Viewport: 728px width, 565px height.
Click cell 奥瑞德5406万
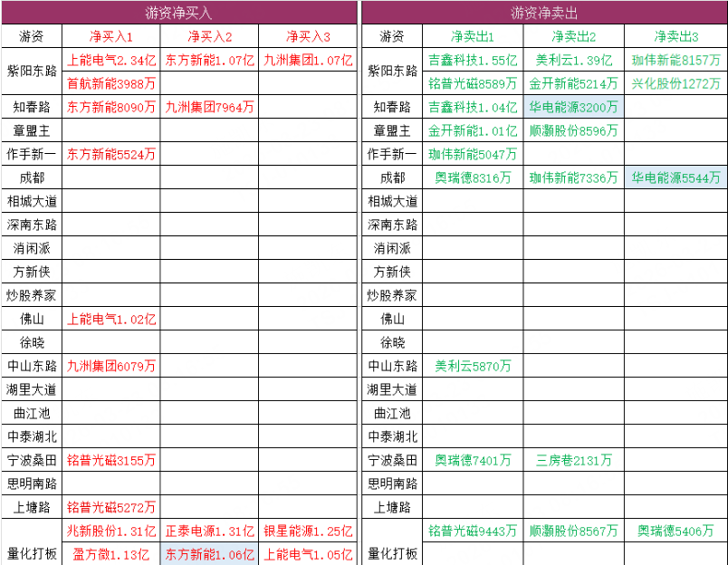676,531
